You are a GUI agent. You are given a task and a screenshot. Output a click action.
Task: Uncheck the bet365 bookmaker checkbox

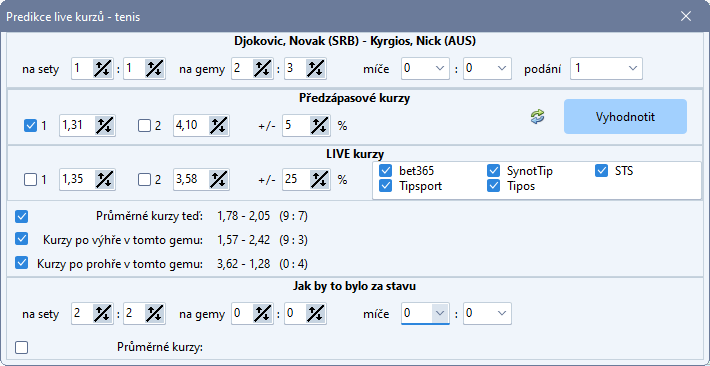pos(385,171)
